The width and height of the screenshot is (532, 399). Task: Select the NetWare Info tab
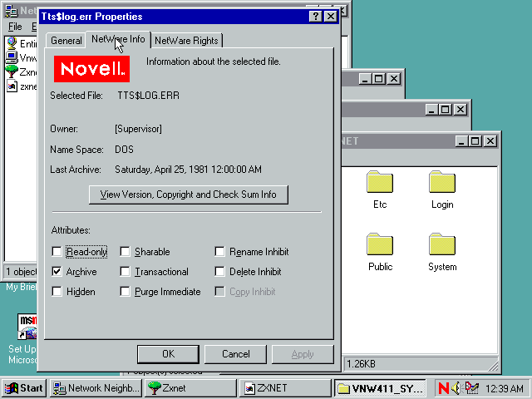118,39
